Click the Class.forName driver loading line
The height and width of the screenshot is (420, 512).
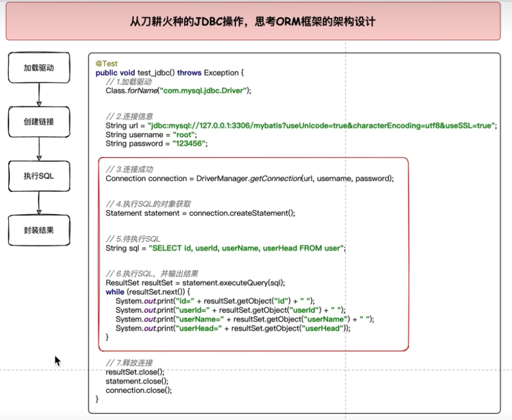point(178,90)
